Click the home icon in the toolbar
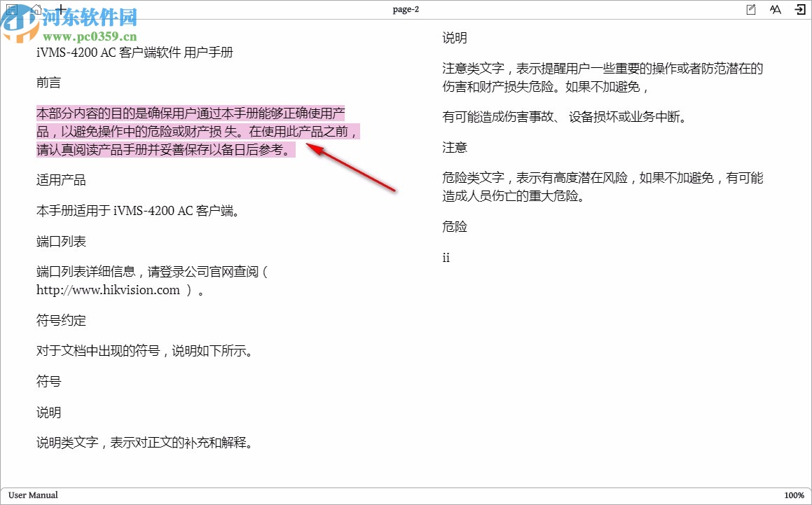The width and height of the screenshot is (812, 505). (35, 9)
